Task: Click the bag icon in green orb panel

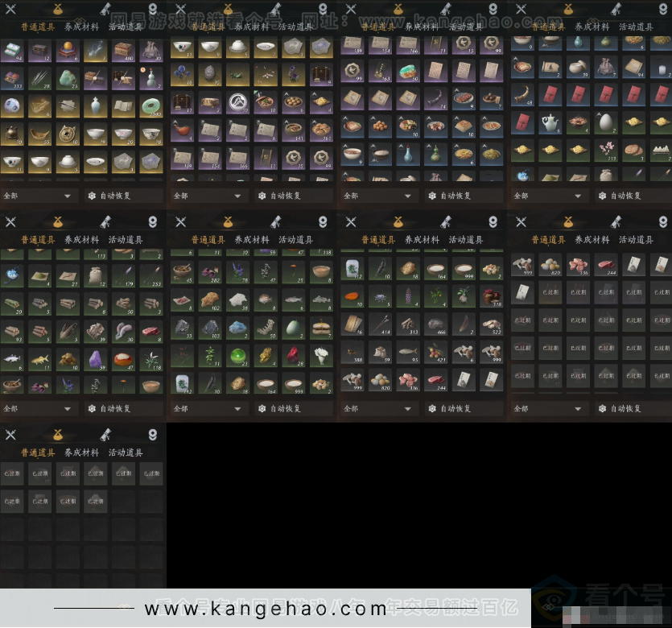Action: point(228,221)
